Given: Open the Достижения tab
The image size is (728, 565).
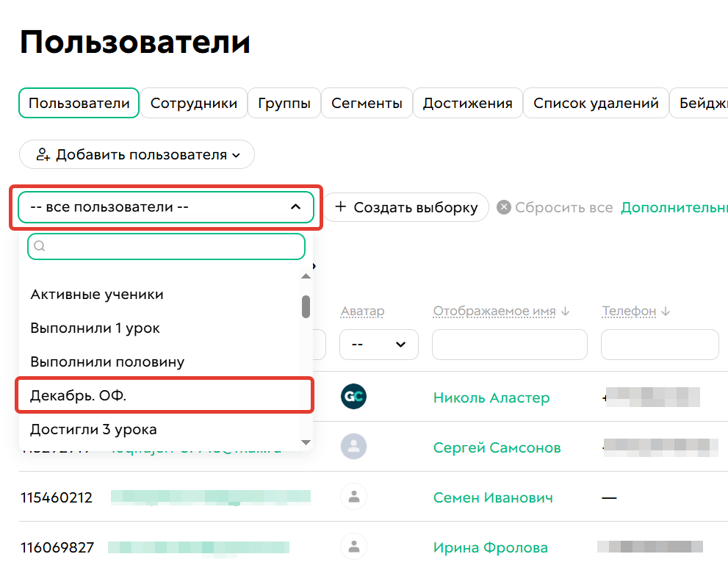Looking at the screenshot, I should click(x=468, y=103).
